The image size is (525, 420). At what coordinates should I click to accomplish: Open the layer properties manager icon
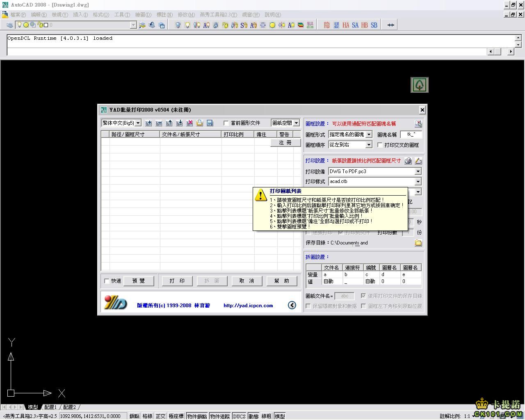pyautogui.click(x=10, y=25)
